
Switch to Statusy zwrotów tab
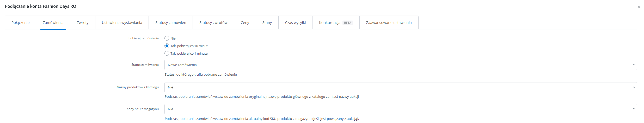click(213, 23)
